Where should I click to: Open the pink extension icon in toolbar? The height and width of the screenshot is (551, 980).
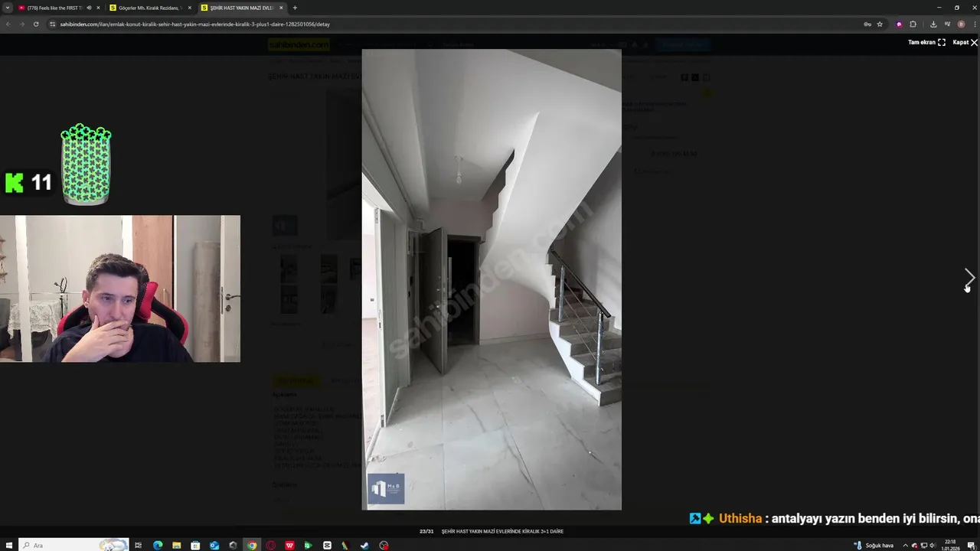tap(899, 24)
